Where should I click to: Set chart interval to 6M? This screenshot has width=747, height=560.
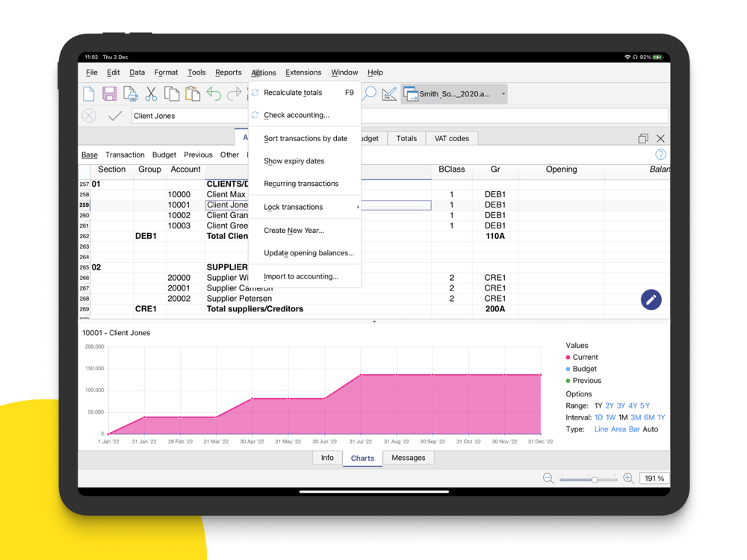click(x=649, y=417)
